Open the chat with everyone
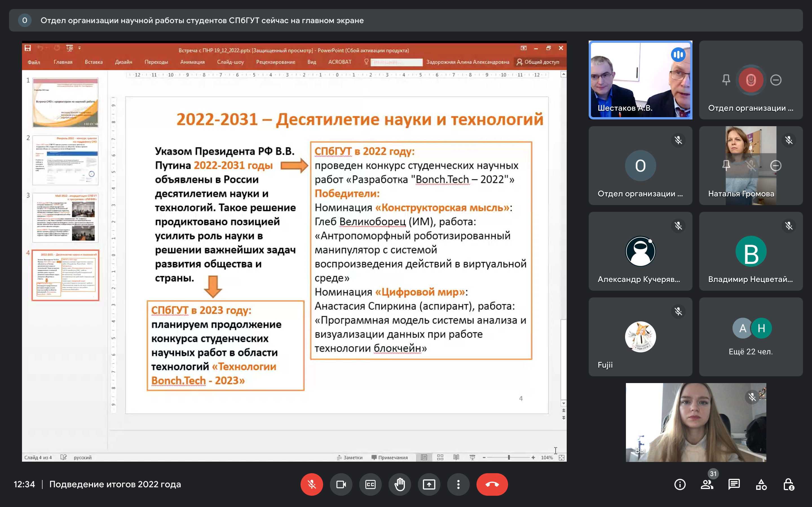The width and height of the screenshot is (812, 507). (734, 484)
